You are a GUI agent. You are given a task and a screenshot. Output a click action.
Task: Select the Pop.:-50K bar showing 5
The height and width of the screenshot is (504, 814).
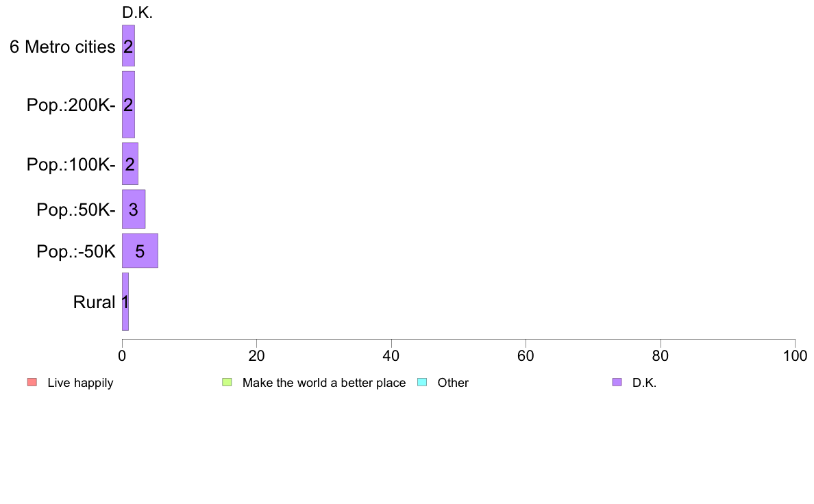[140, 251]
